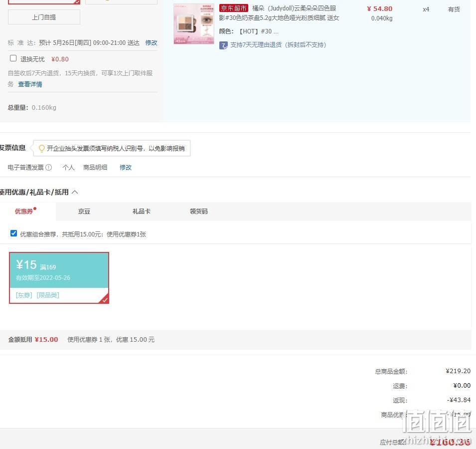The height and width of the screenshot is (449, 476).
Task: Click the 有货 stock status
Action: tap(454, 9)
